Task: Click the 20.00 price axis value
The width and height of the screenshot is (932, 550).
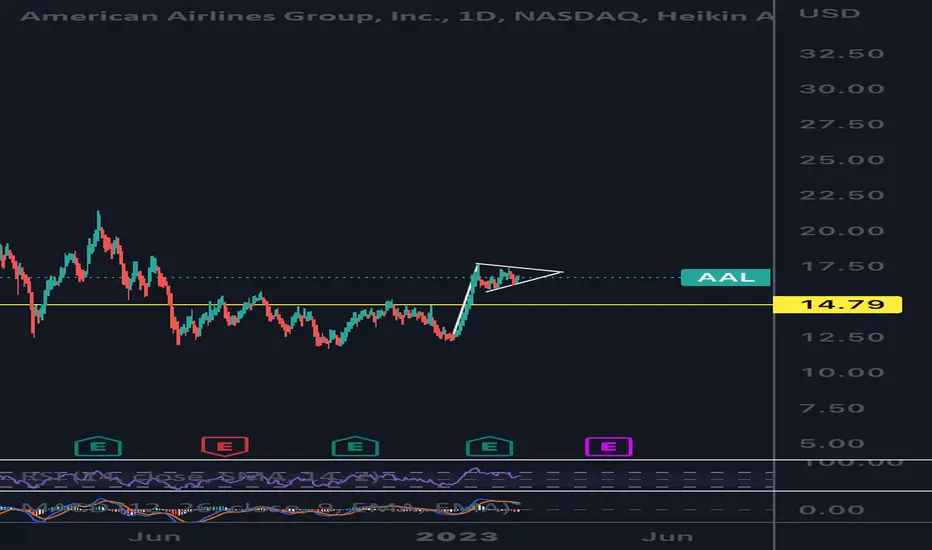Action: click(x=842, y=231)
